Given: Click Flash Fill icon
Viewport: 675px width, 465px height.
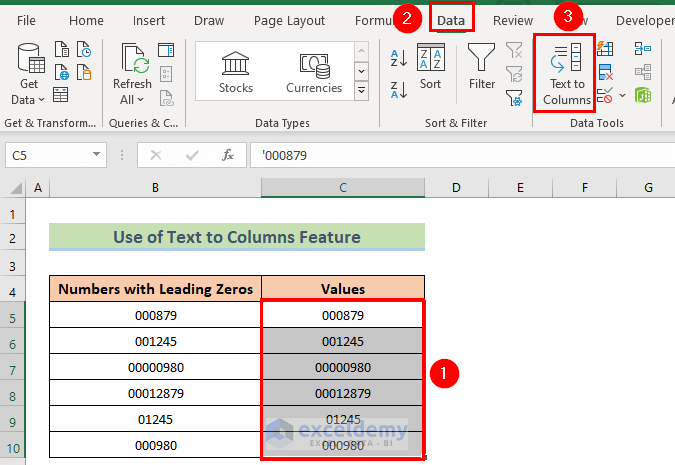Looking at the screenshot, I should [605, 49].
